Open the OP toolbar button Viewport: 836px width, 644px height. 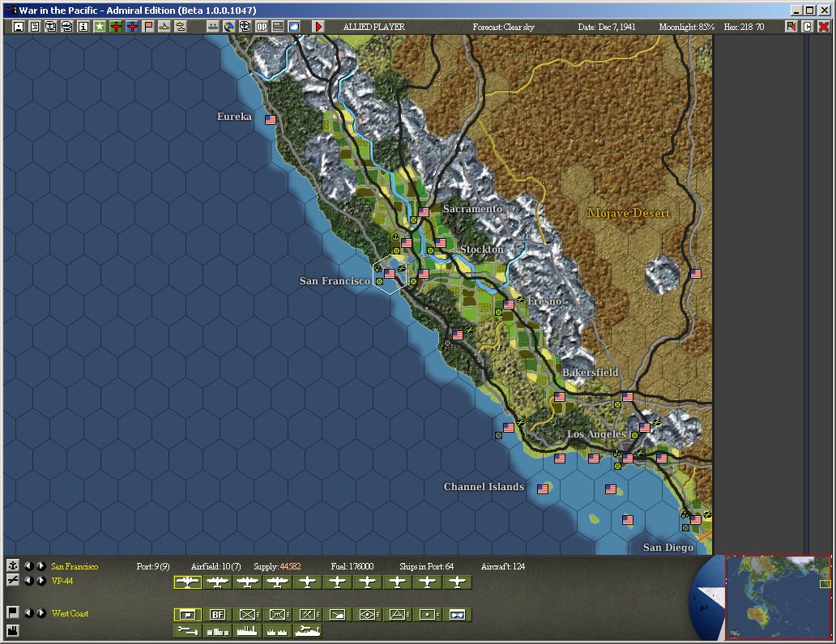coord(261,27)
